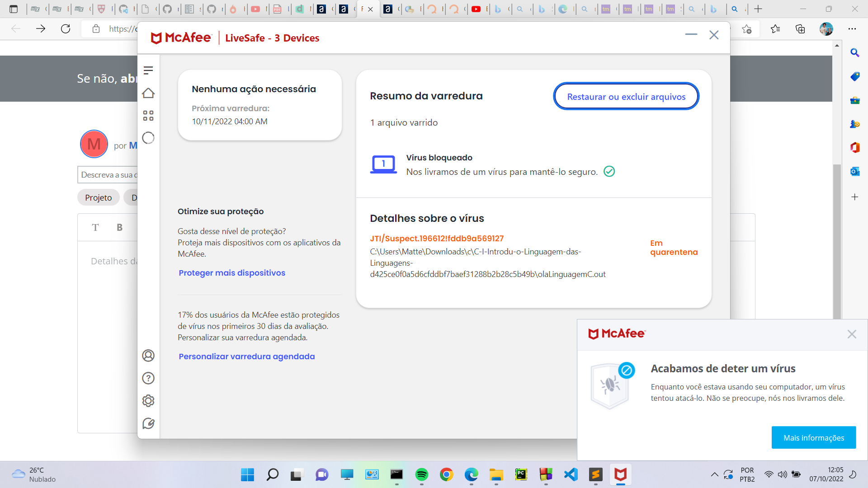This screenshot has height=488, width=868.
Task: Toggle bold B in webpage editor toolbar
Action: point(119,227)
